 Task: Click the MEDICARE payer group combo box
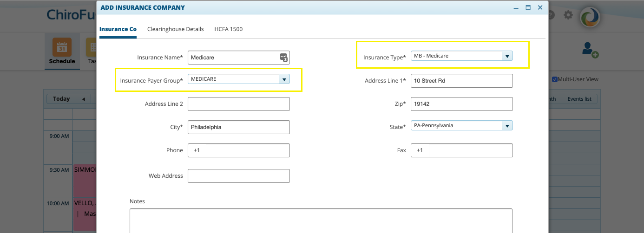239,79
